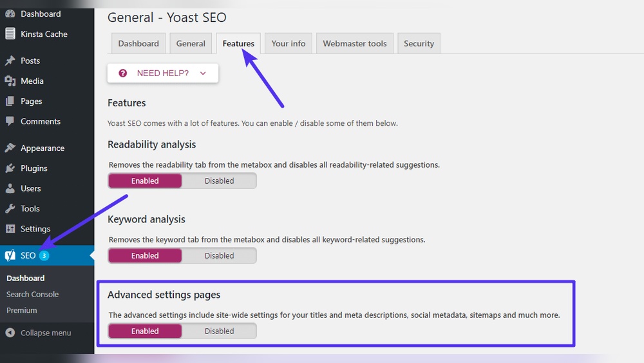
Task: Open Premium submenu link
Action: 22,310
